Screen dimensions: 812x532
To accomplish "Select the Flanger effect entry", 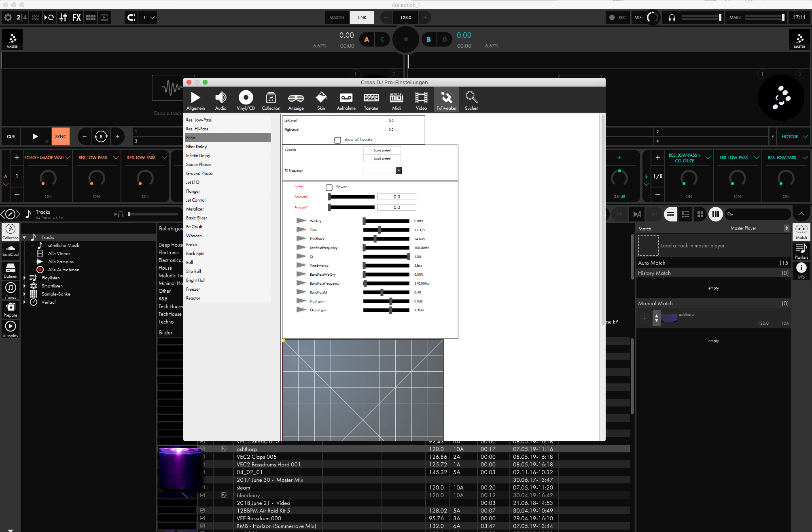I will (x=193, y=191).
